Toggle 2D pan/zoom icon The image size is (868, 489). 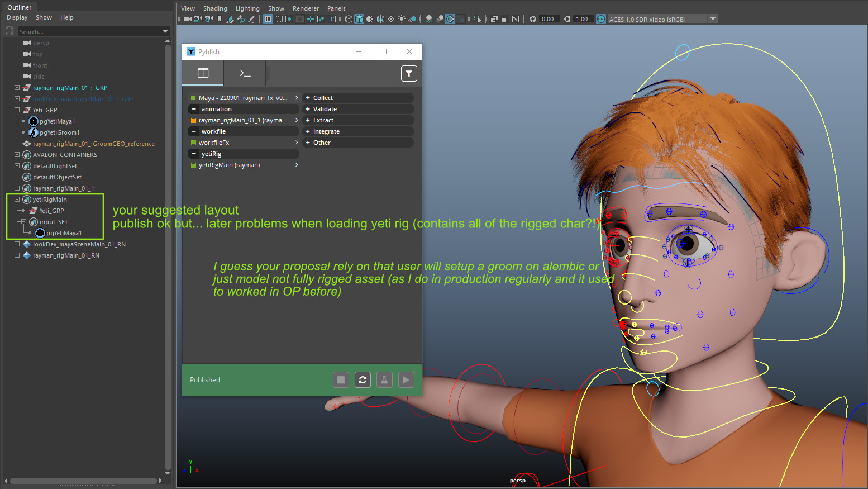[241, 19]
